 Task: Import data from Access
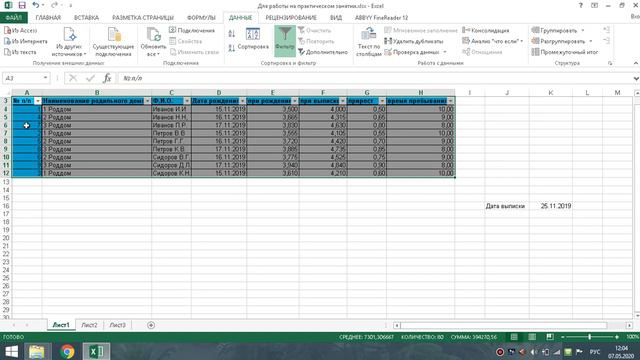pyautogui.click(x=21, y=31)
